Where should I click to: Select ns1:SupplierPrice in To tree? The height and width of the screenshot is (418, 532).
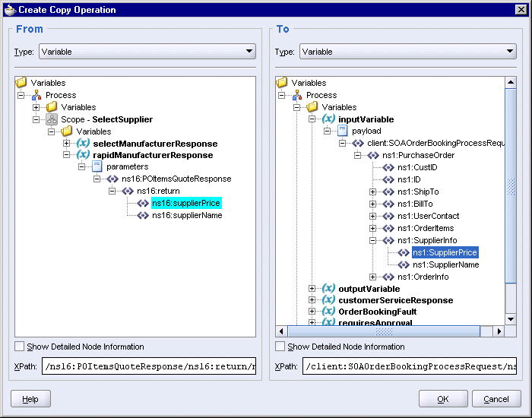pos(445,252)
